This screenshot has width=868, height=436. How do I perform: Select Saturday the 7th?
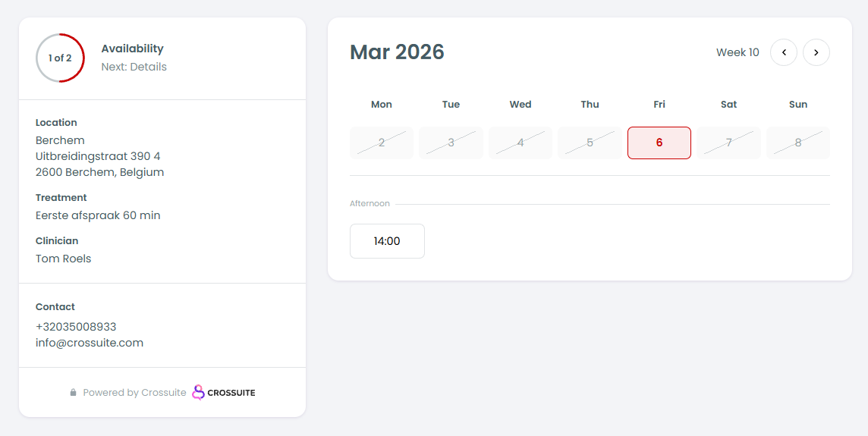pos(729,143)
